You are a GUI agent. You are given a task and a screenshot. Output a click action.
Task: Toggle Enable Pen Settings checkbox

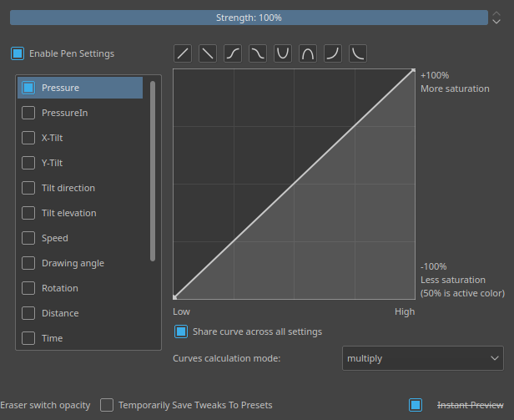[x=18, y=53]
